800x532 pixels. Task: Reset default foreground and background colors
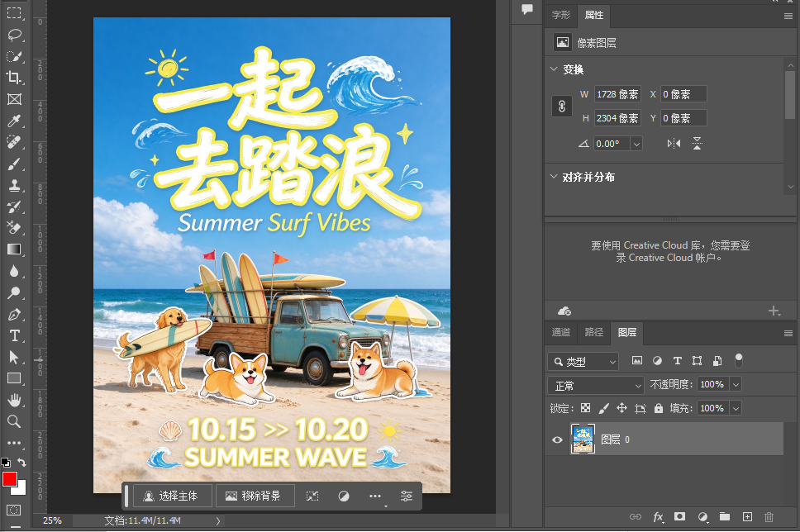(x=6, y=462)
